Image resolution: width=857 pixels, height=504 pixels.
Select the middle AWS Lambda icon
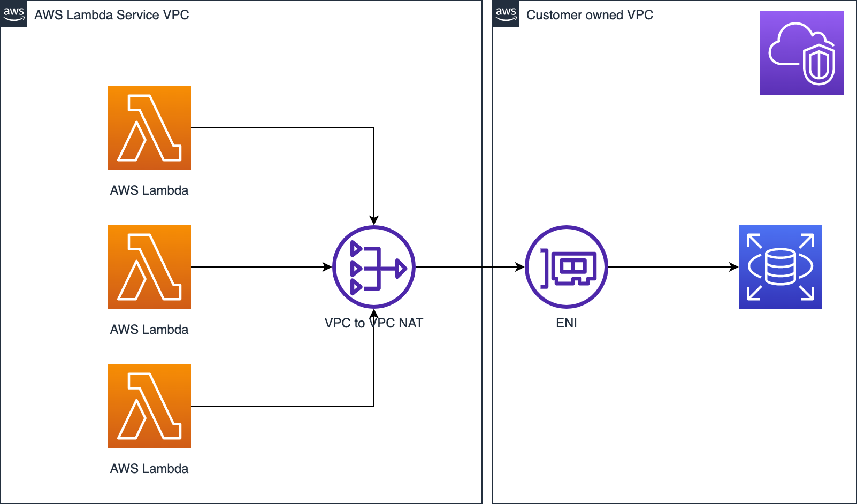pos(149,267)
